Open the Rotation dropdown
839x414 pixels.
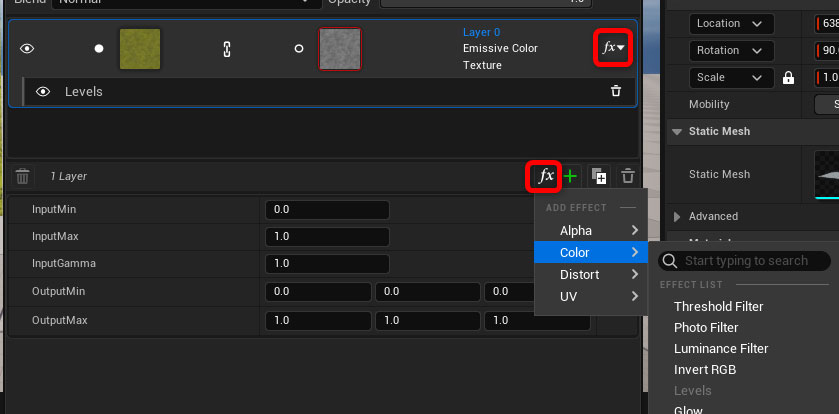pos(731,50)
